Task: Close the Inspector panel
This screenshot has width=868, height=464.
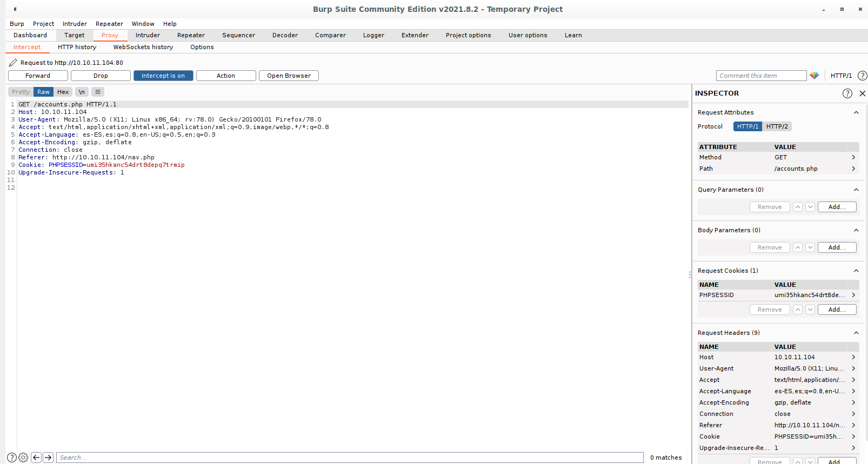Action: [x=862, y=93]
